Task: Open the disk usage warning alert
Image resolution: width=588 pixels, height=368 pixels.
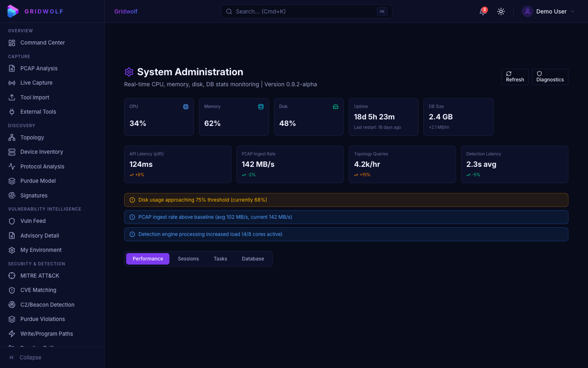Action: (346, 200)
